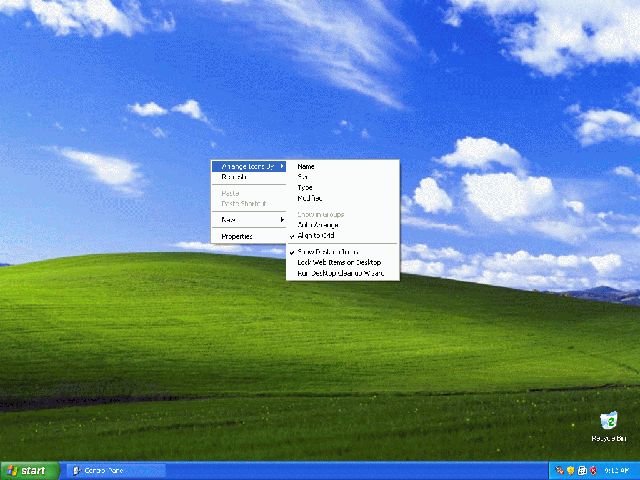This screenshot has height=480, width=640.
Task: Expand the New submenu
Action: (x=248, y=220)
